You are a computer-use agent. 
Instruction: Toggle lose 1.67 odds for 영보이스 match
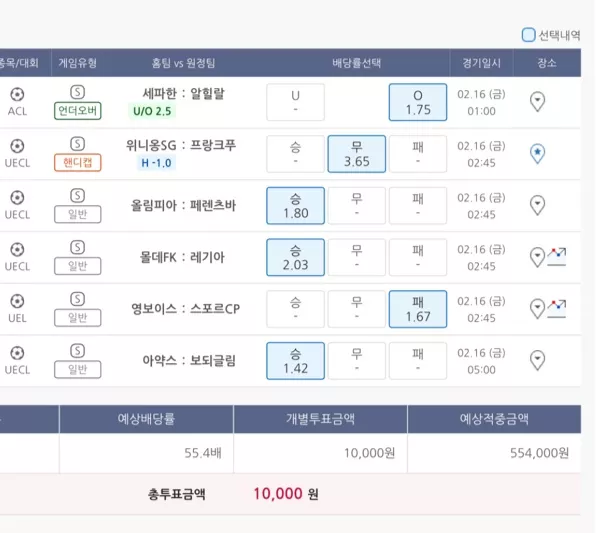[x=418, y=309]
